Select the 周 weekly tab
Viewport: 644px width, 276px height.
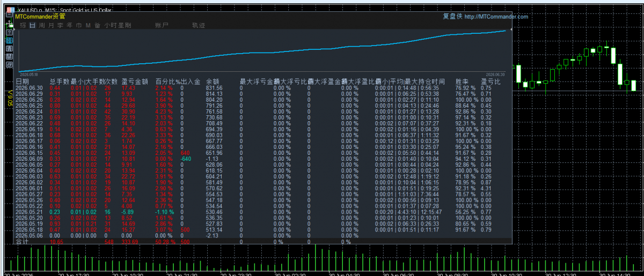coord(41,25)
